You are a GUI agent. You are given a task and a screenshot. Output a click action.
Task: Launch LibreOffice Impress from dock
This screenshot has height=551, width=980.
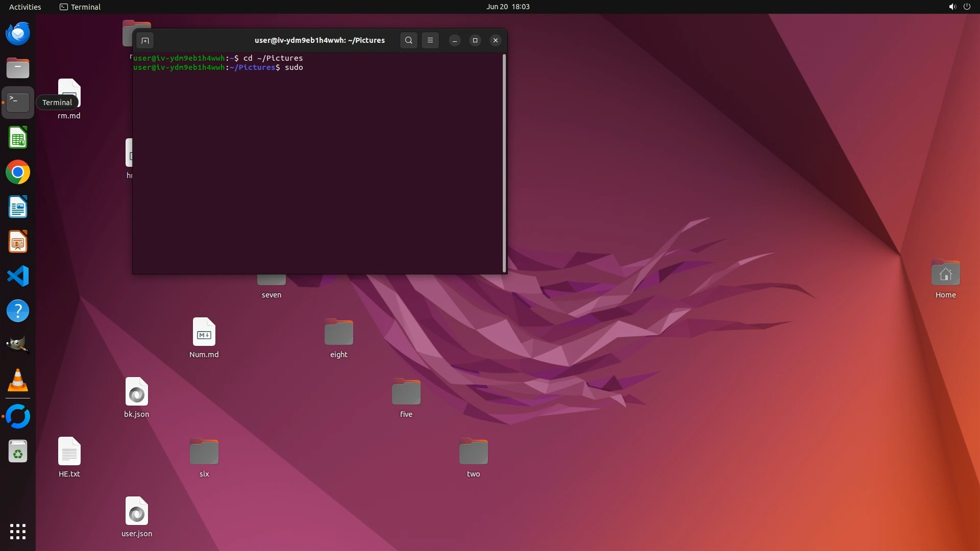coord(18,242)
